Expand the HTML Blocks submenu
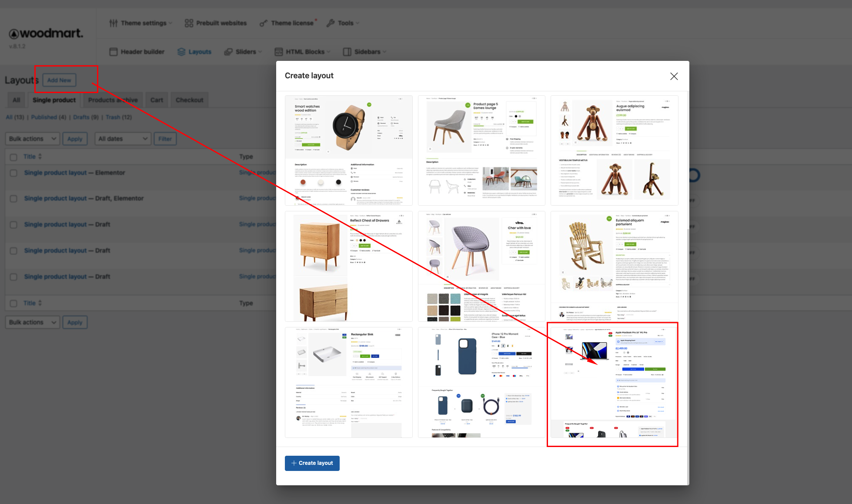The image size is (852, 504). click(x=328, y=52)
